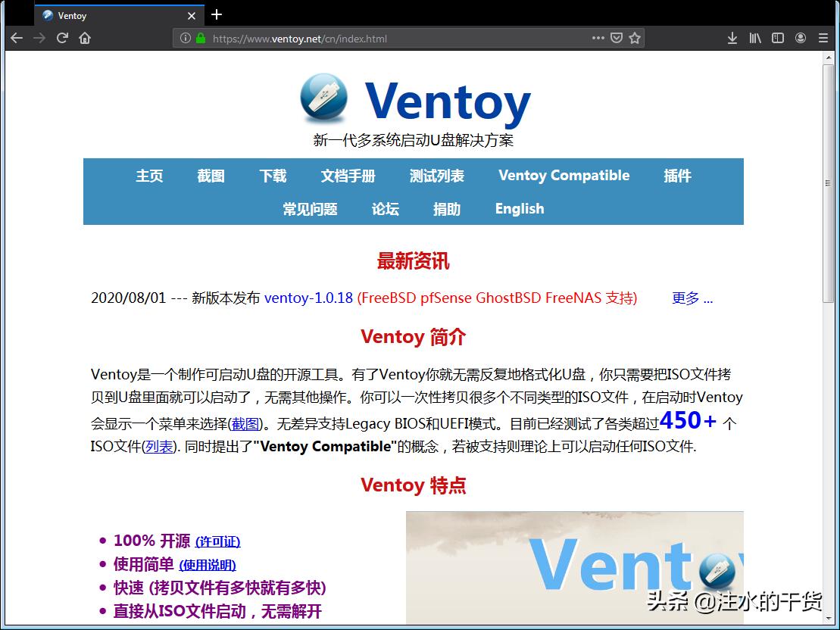Open the browser home page icon
Image resolution: width=840 pixels, height=630 pixels.
click(x=85, y=38)
